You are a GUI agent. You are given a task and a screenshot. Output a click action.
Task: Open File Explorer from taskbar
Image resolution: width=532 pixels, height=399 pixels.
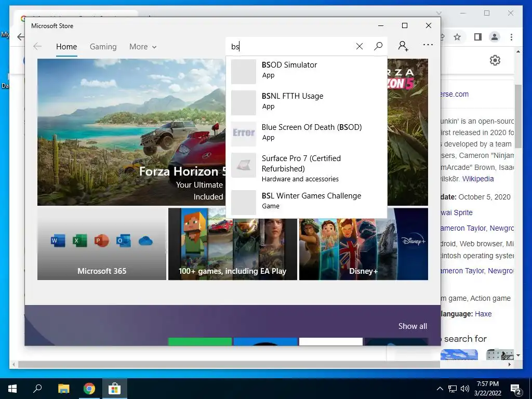coord(63,389)
